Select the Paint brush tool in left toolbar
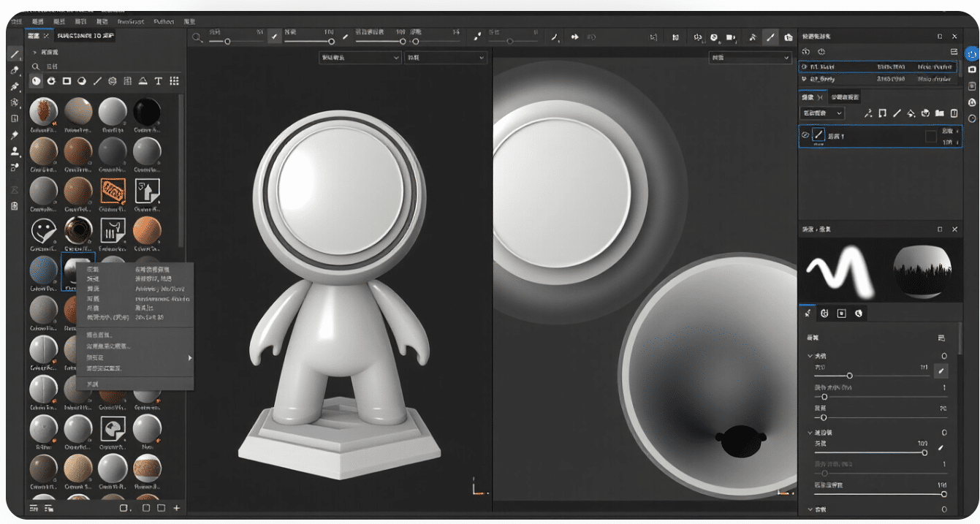The image size is (980, 524). click(x=15, y=55)
